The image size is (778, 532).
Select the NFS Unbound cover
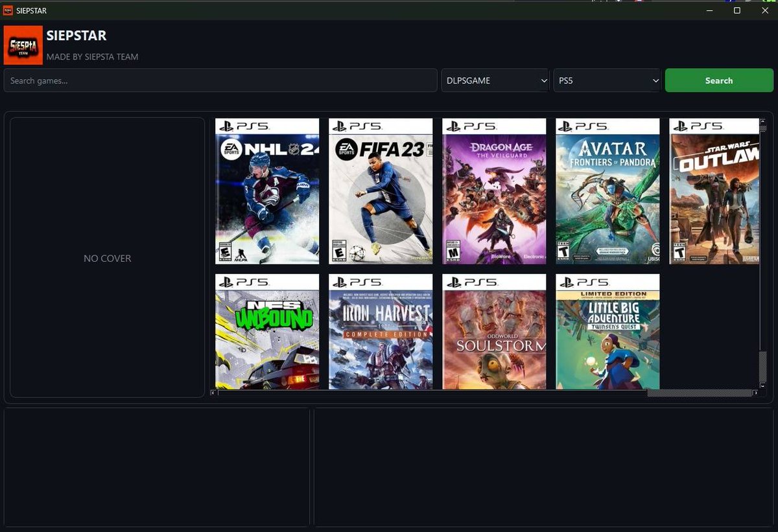click(x=267, y=331)
